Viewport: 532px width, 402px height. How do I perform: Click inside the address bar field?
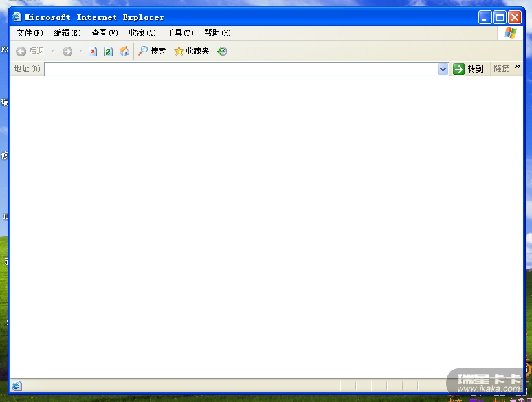(x=241, y=69)
